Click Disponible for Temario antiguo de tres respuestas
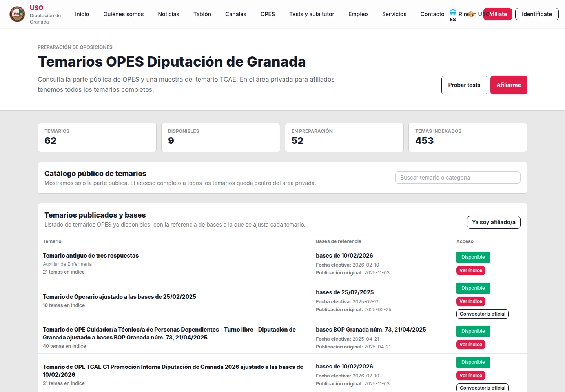The width and height of the screenshot is (565, 392). [x=473, y=257]
